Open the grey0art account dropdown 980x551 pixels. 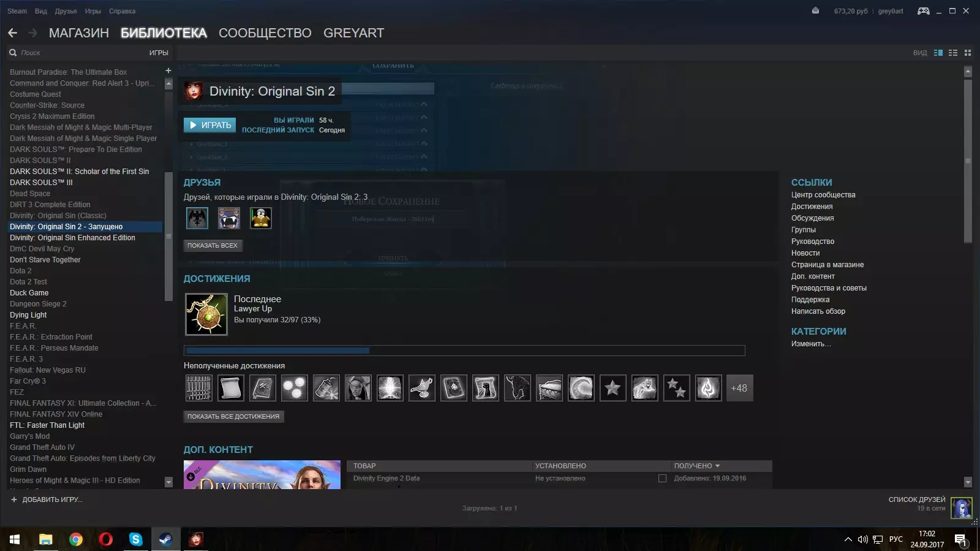tap(891, 11)
